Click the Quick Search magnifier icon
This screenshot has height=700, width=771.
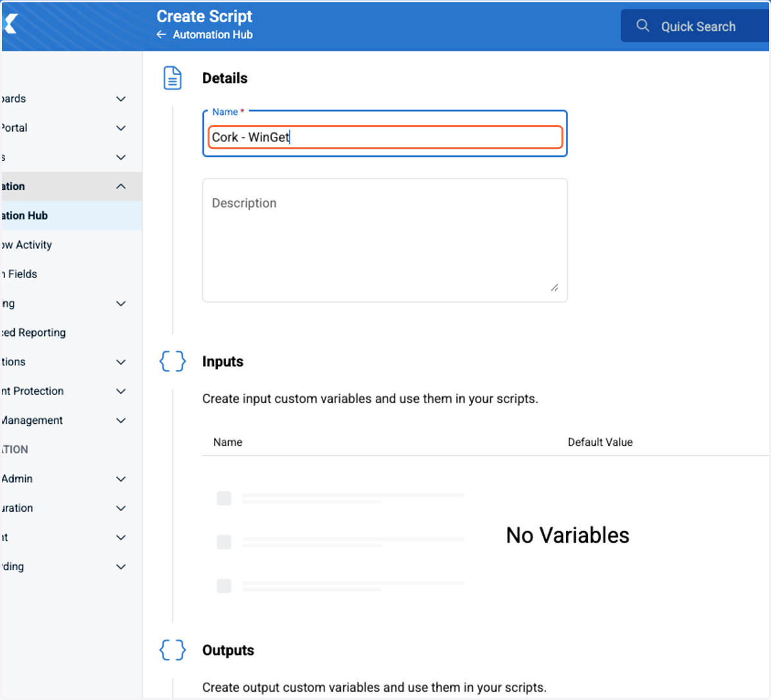[x=642, y=26]
